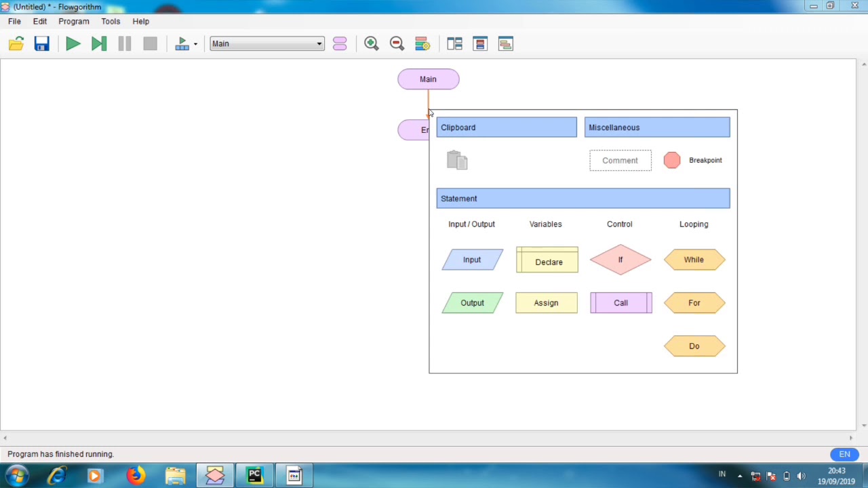This screenshot has width=868, height=488.
Task: Insert a For loop shape
Action: 694,303
